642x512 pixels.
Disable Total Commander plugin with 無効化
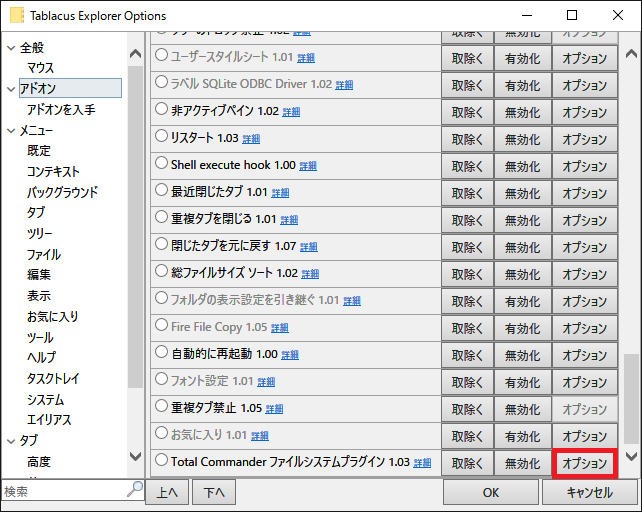point(522,464)
